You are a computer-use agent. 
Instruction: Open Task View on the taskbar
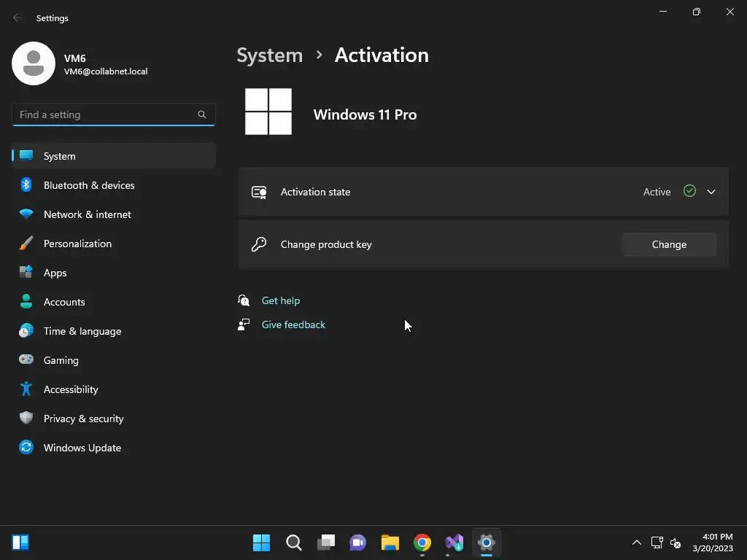coord(326,542)
